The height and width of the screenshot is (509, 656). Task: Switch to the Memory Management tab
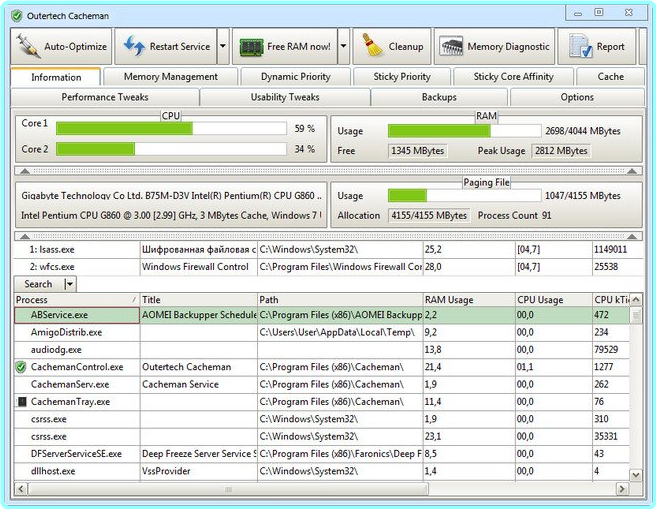(170, 77)
